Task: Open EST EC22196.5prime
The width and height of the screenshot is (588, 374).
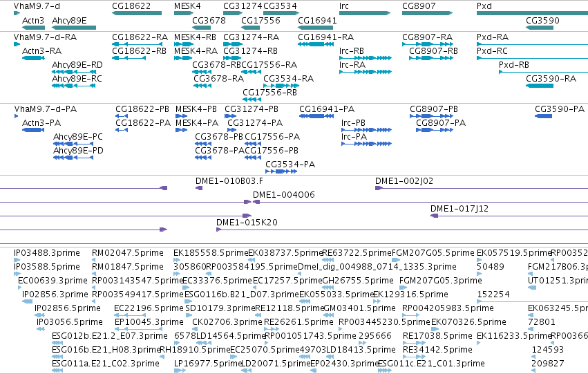Action: pos(129,315)
